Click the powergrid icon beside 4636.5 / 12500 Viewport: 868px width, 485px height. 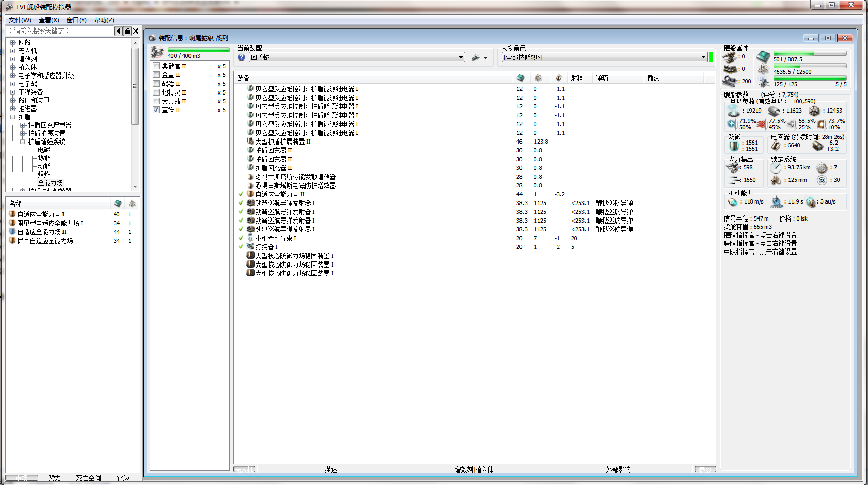pyautogui.click(x=764, y=69)
